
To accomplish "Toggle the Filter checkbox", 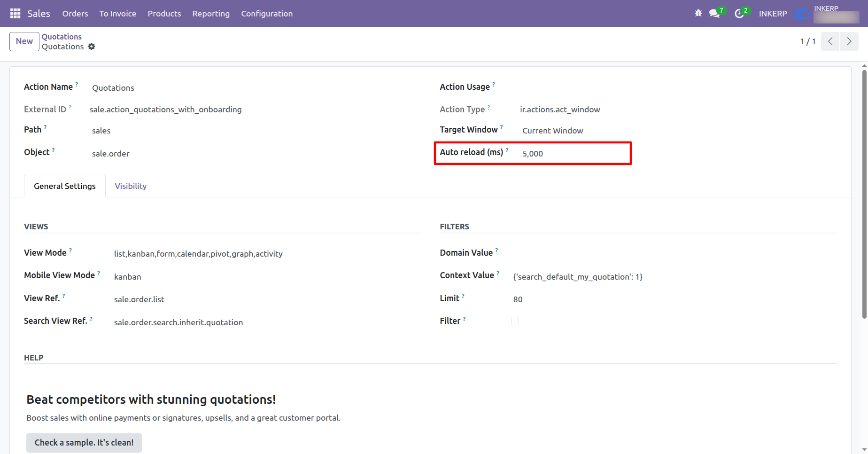I will click(x=515, y=321).
